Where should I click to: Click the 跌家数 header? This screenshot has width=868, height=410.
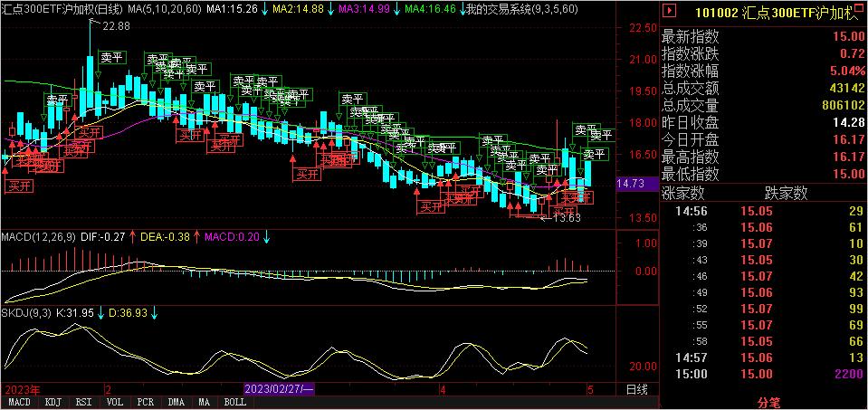[x=786, y=193]
